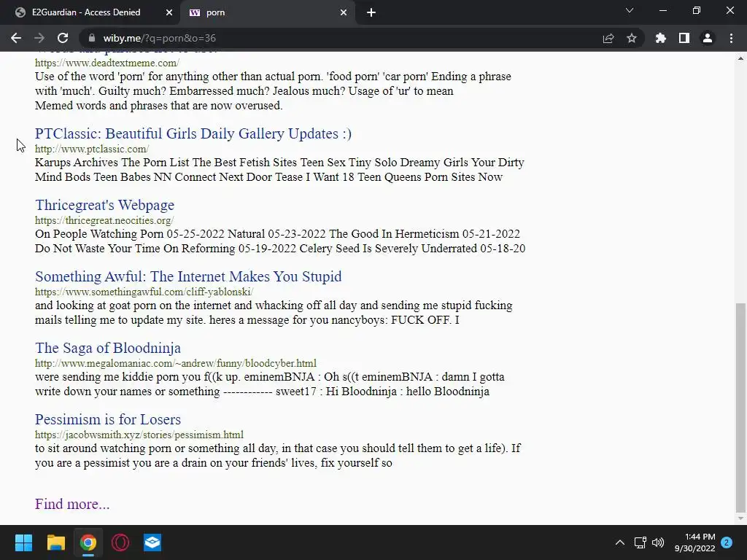Click the Chrome taskbar icon

tap(88, 542)
